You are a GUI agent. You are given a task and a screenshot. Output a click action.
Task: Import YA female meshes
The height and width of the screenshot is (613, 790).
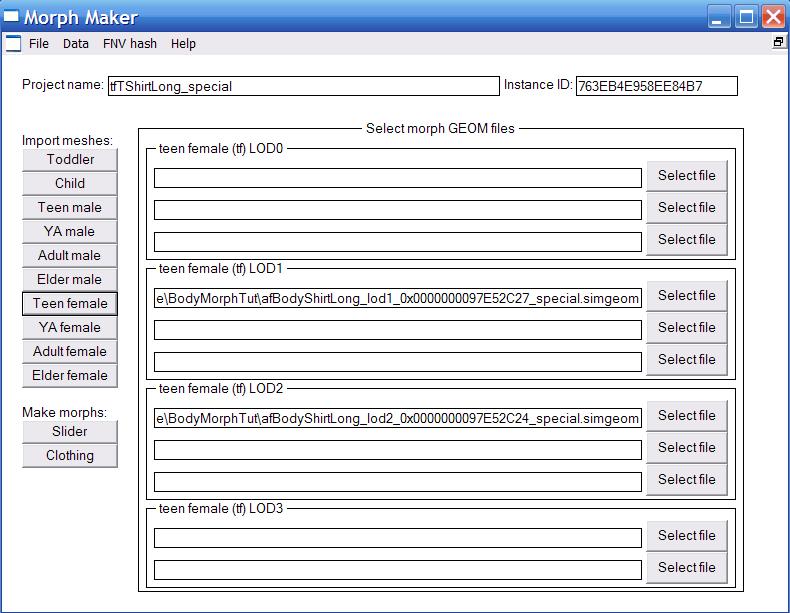click(x=70, y=327)
